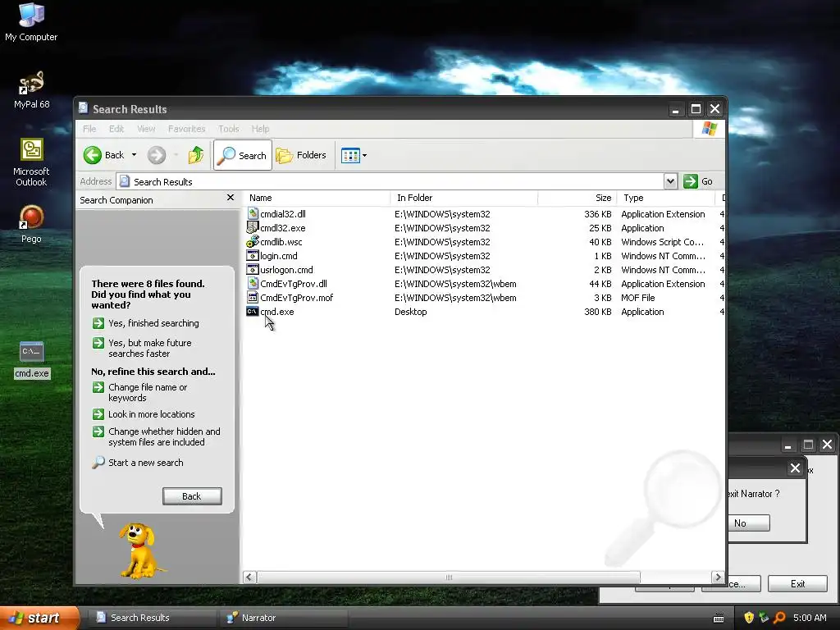The height and width of the screenshot is (630, 840).
Task: Close the Search Companion pane
Action: click(231, 198)
